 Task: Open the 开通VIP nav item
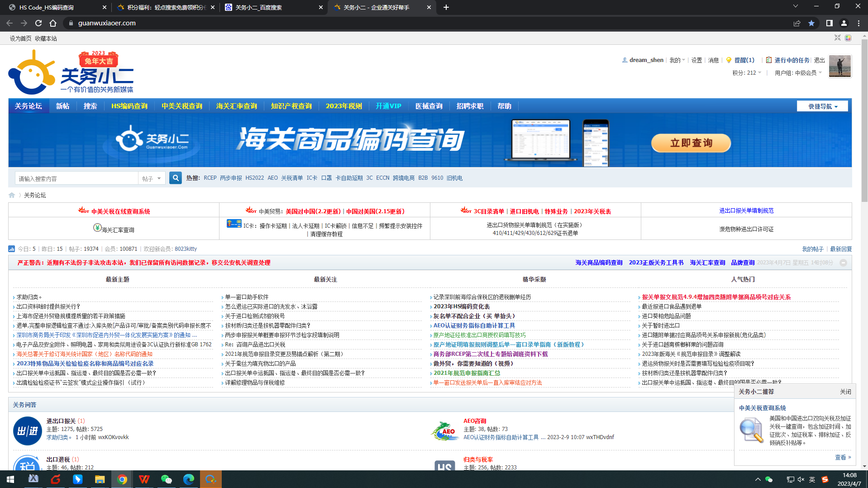point(388,106)
